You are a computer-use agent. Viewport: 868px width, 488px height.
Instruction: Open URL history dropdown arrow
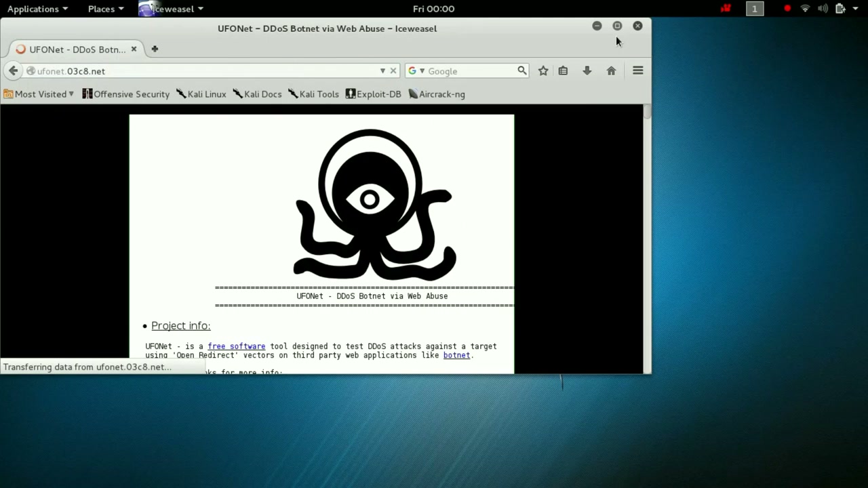(382, 70)
